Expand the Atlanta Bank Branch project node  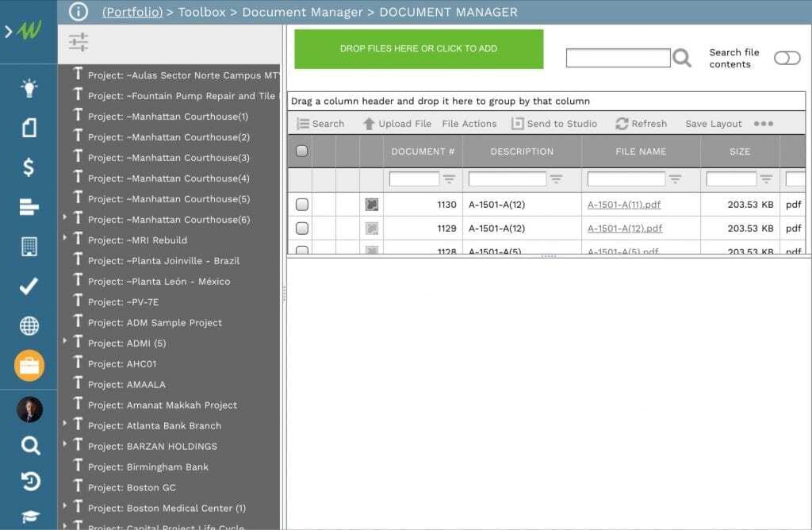click(65, 423)
